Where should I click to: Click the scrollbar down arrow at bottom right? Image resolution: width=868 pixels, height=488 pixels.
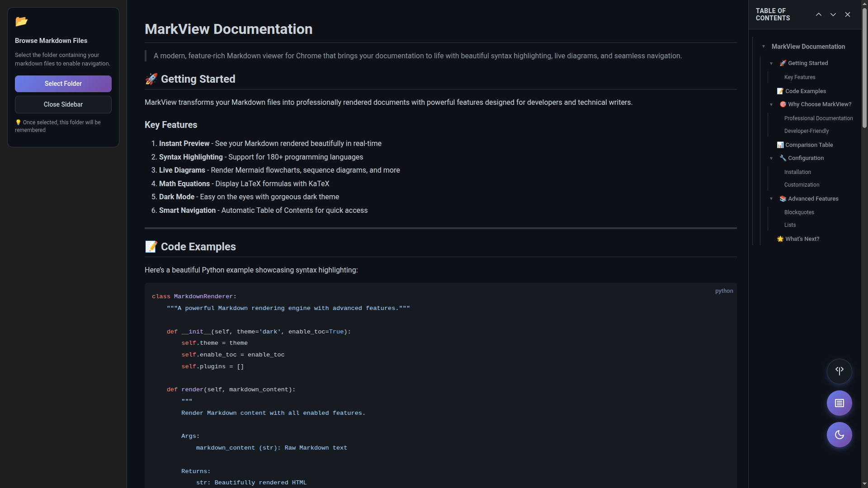click(x=864, y=484)
